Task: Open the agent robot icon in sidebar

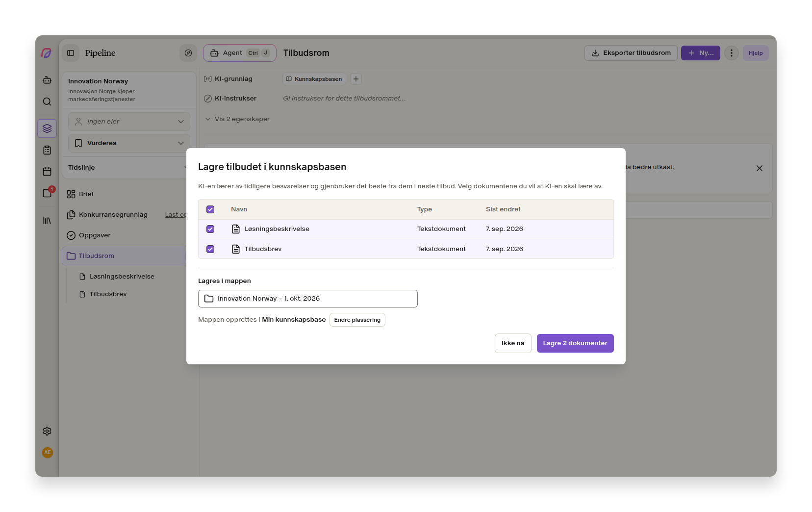Action: click(47, 80)
